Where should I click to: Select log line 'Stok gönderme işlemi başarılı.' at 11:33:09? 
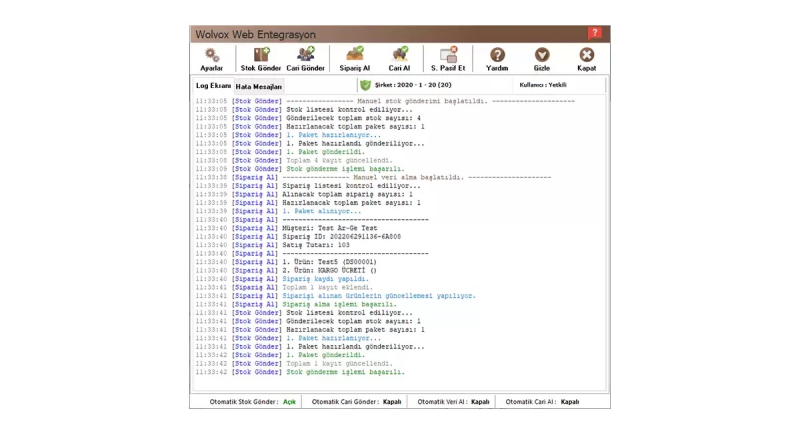300,169
